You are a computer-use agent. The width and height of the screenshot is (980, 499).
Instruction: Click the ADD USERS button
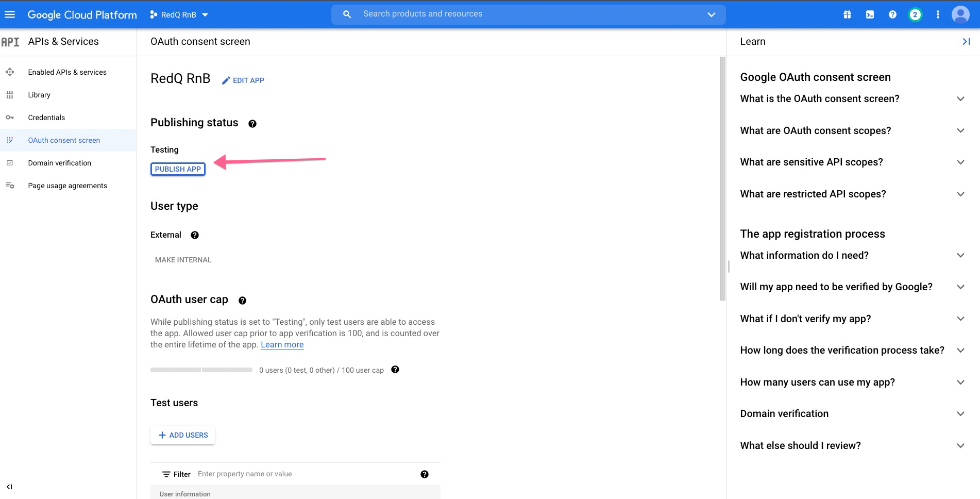[x=183, y=435]
